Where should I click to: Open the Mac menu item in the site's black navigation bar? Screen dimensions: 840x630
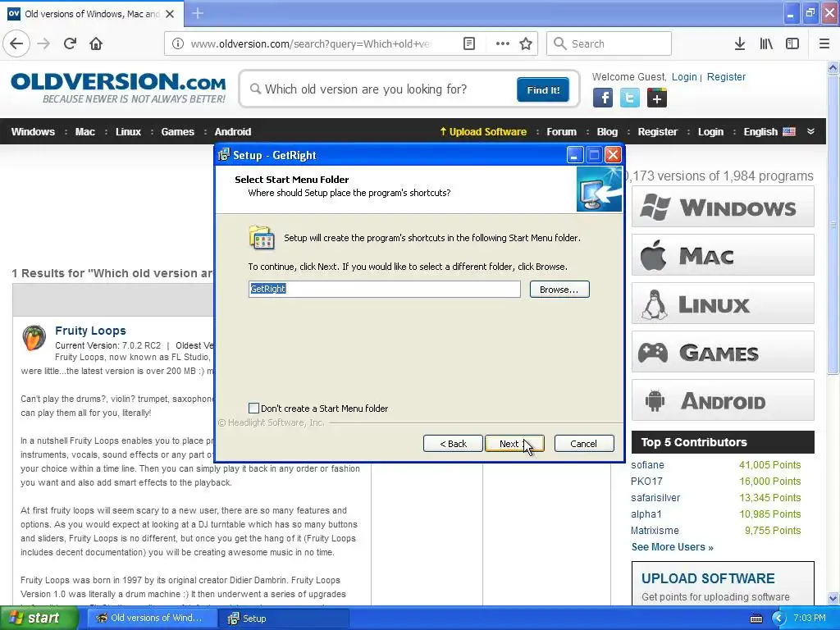(84, 132)
